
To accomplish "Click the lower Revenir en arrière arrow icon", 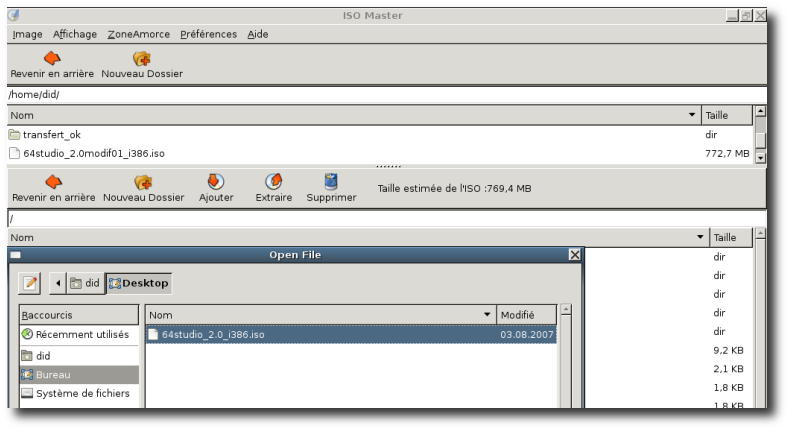I will pos(53,182).
